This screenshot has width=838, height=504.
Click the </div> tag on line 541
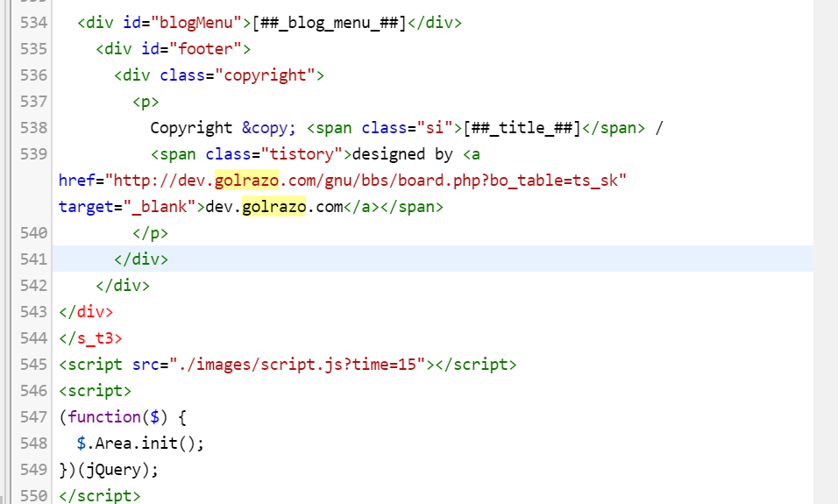pos(141,259)
